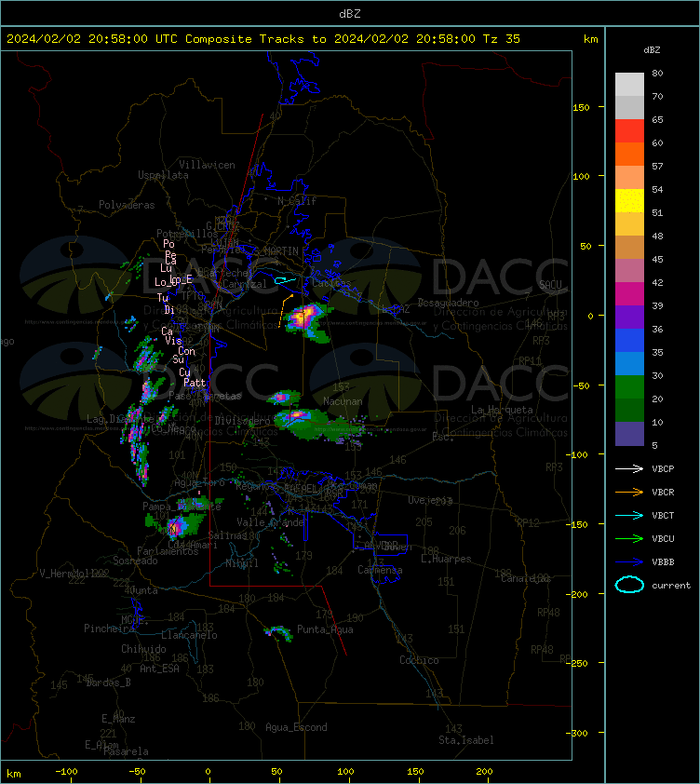Click the cyan 'current' ellipse icon
Screen dimensions: 700x784
pos(629,585)
